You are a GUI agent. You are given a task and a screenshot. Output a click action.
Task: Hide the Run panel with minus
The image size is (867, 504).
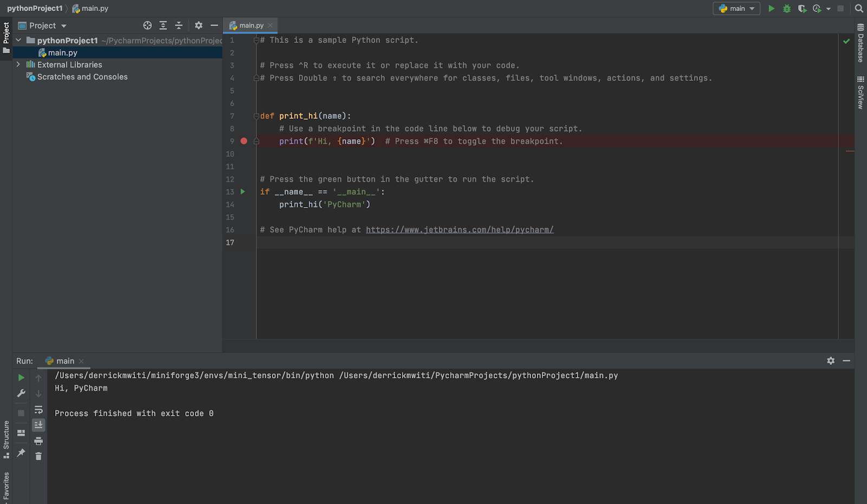[846, 361]
